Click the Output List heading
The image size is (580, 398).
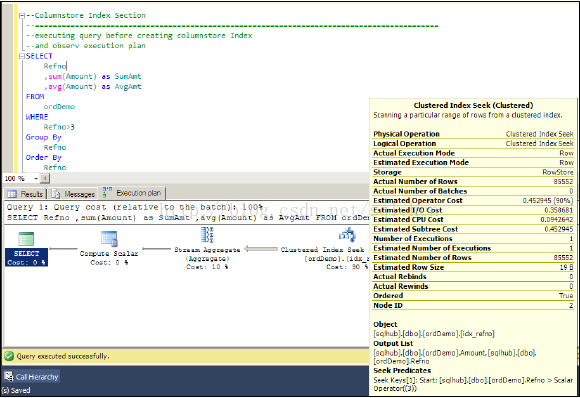(x=393, y=344)
